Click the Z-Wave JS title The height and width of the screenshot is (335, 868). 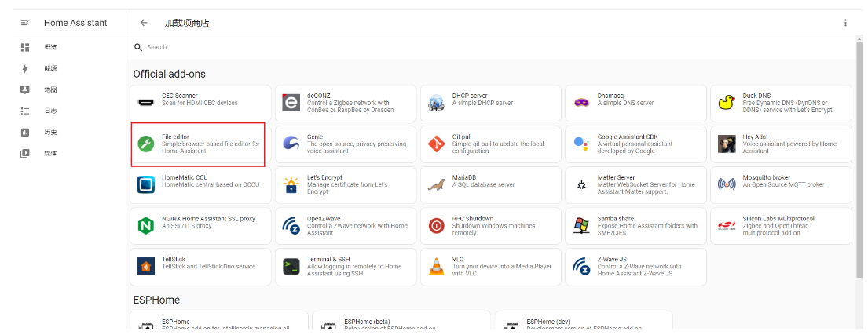pos(612,259)
